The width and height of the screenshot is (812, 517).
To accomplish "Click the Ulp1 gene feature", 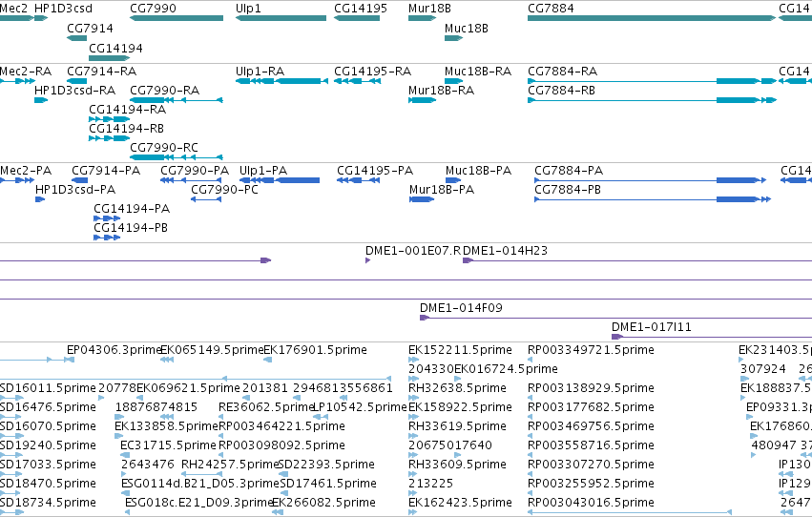I will click(x=281, y=18).
